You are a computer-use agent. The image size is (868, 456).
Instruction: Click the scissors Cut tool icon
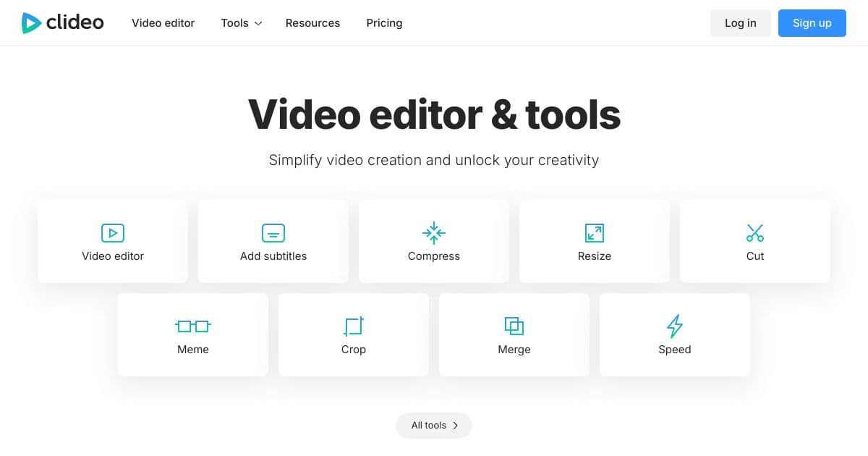click(754, 233)
